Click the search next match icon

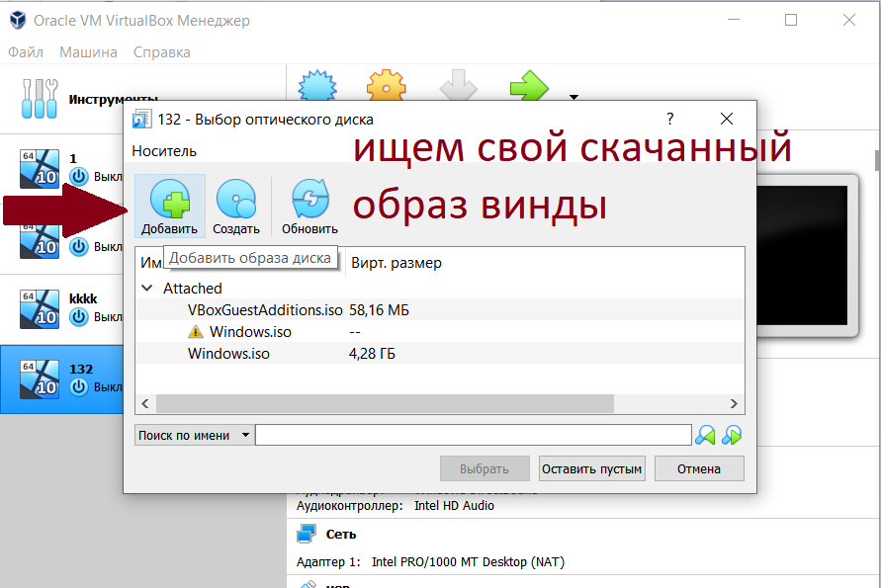(x=732, y=435)
